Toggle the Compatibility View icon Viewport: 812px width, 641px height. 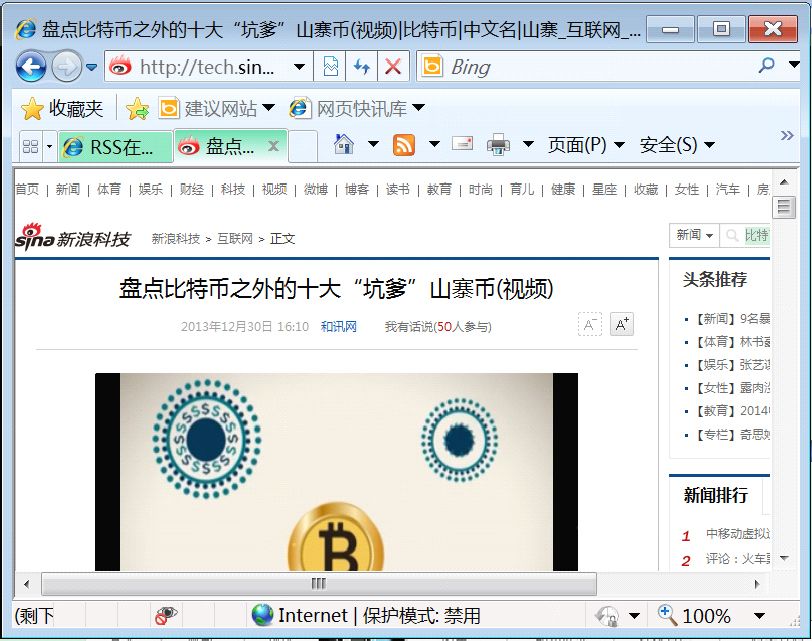(330, 67)
